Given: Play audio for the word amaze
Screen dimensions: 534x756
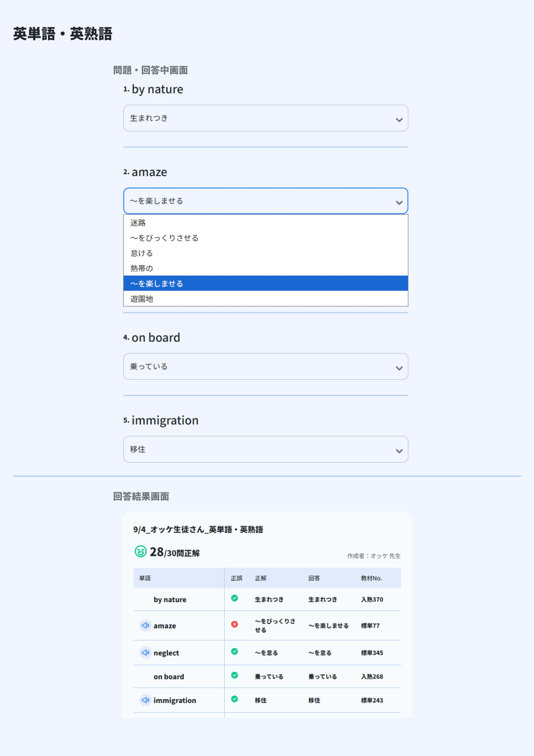Looking at the screenshot, I should click(x=145, y=625).
